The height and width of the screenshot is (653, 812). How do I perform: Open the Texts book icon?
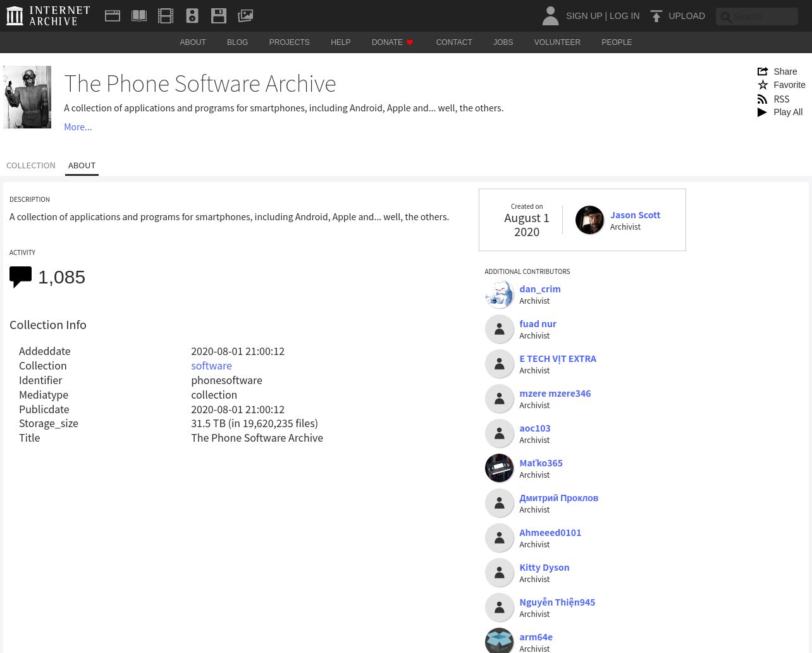[139, 16]
